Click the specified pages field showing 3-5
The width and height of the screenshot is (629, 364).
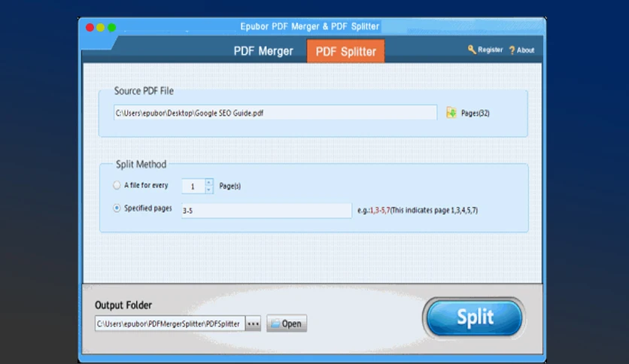[267, 211]
